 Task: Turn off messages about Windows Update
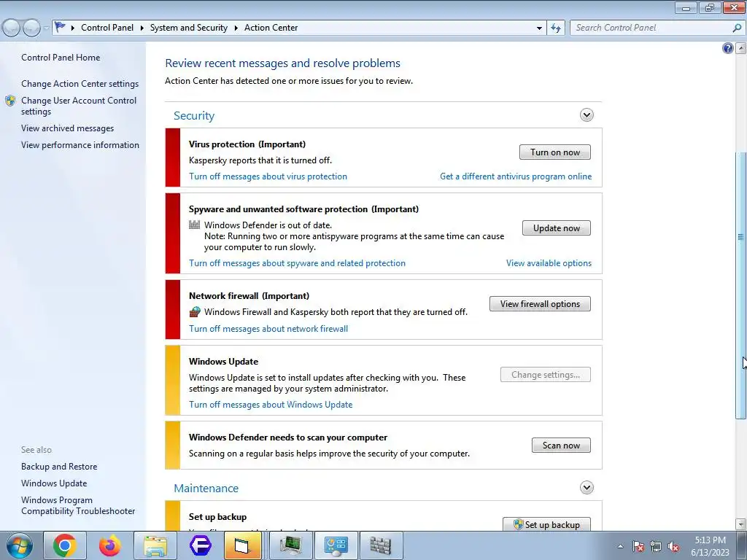pos(271,404)
